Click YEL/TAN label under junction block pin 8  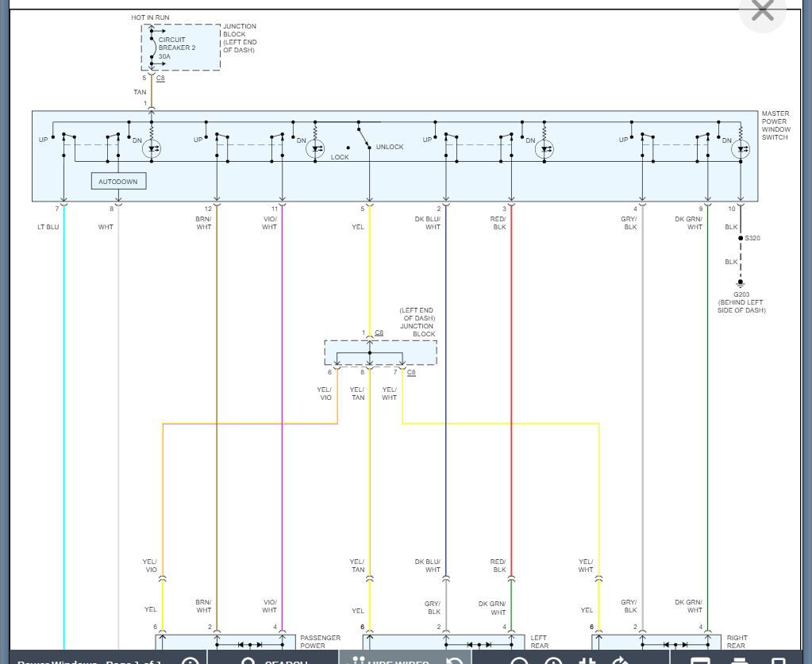coord(357,393)
